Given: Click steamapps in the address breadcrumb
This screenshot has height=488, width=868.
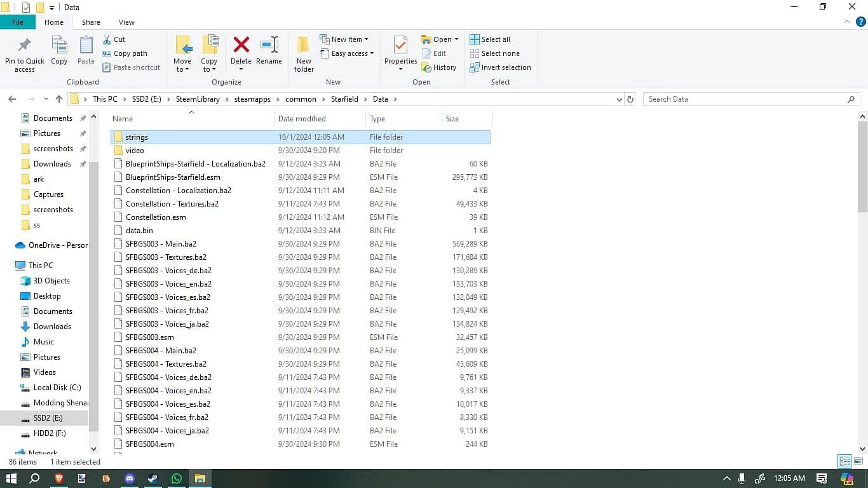Looking at the screenshot, I should 252,99.
